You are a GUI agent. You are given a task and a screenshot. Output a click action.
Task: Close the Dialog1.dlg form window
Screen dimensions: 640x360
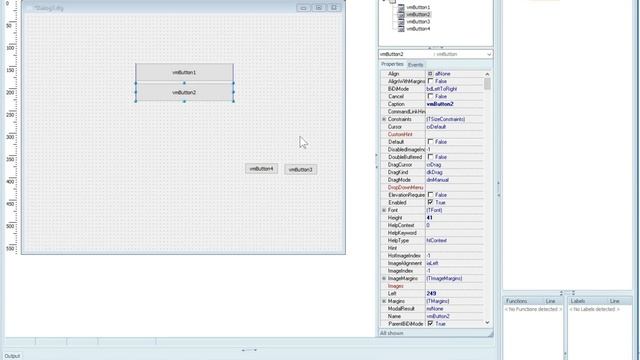[x=334, y=8]
